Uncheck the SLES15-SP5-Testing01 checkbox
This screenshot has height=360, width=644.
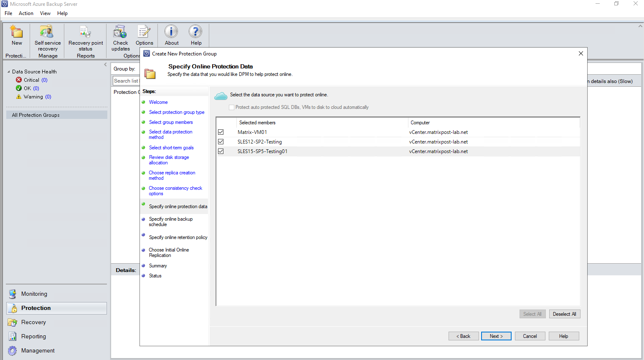coord(221,151)
